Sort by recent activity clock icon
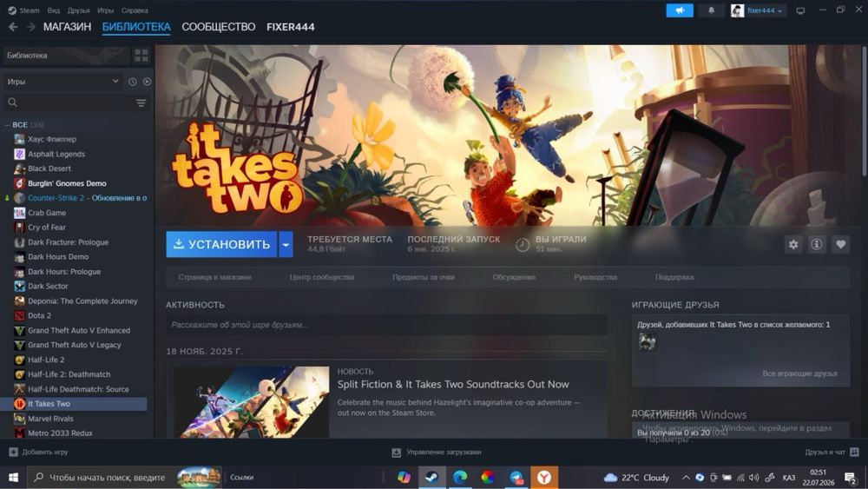Image resolution: width=868 pixels, height=489 pixels. [133, 82]
